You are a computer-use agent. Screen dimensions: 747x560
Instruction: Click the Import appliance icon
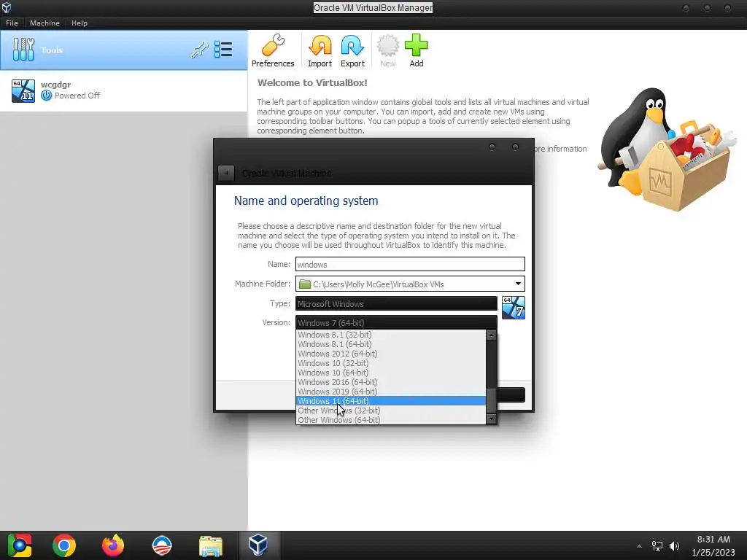coord(320,51)
